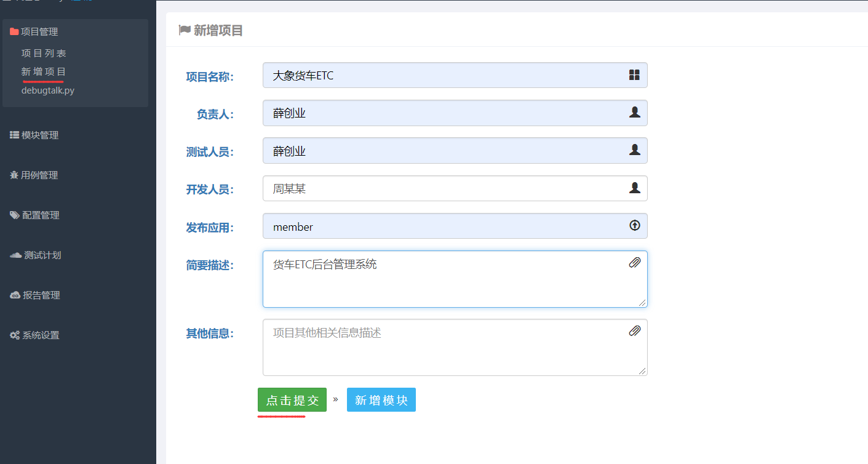Select 新增项目 in the sidebar
The width and height of the screenshot is (868, 464).
(x=44, y=72)
